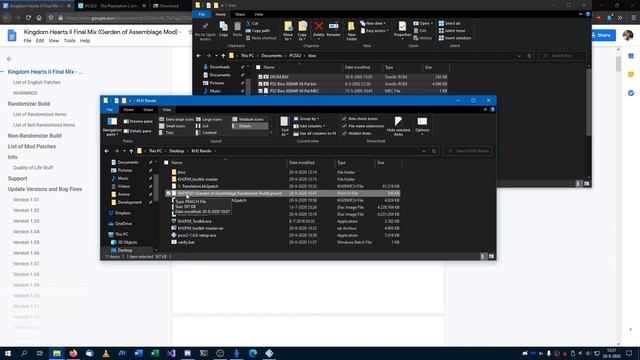640x360 pixels.
Task: Open Sort by dropdown in View ribbon
Action: click(284, 126)
